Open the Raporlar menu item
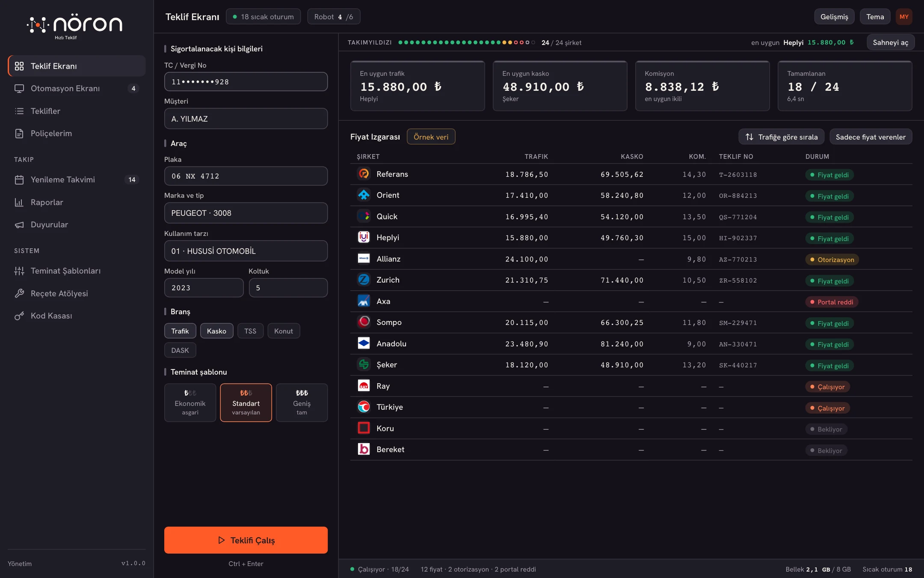This screenshot has width=924, height=578. [77, 203]
